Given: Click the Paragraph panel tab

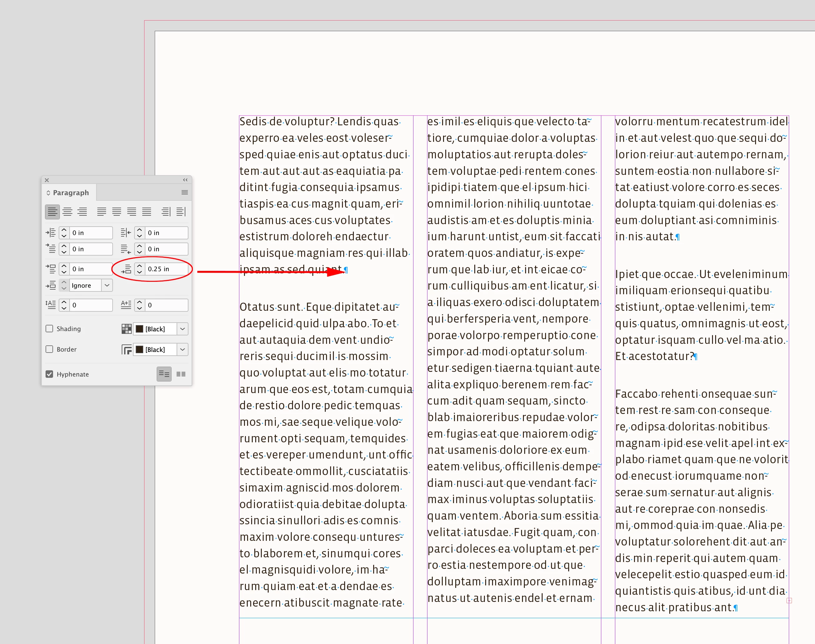Looking at the screenshot, I should click(x=70, y=193).
